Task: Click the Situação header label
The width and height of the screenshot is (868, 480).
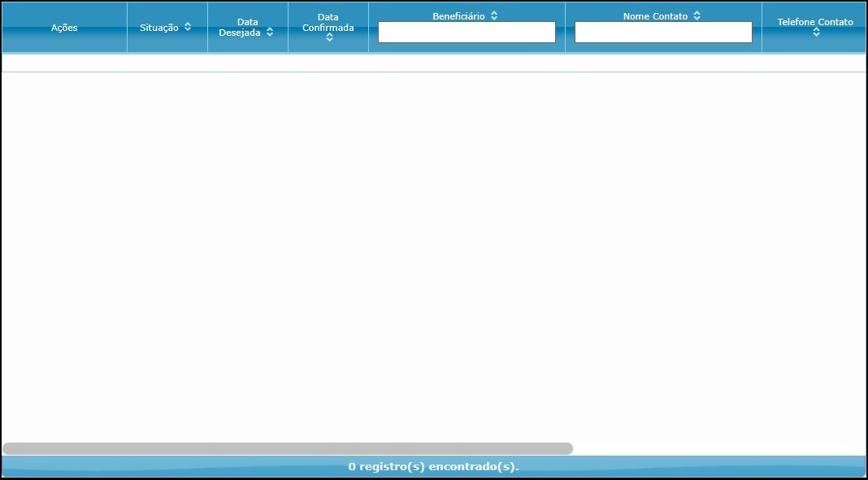Action: point(159,27)
